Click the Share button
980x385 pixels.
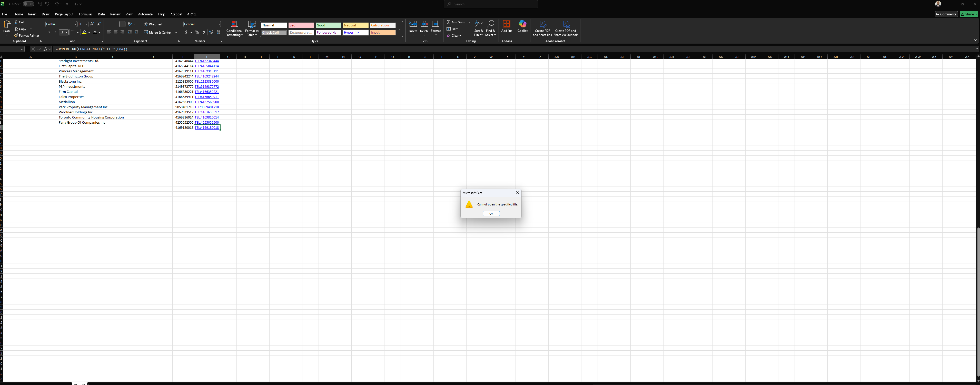pos(969,14)
